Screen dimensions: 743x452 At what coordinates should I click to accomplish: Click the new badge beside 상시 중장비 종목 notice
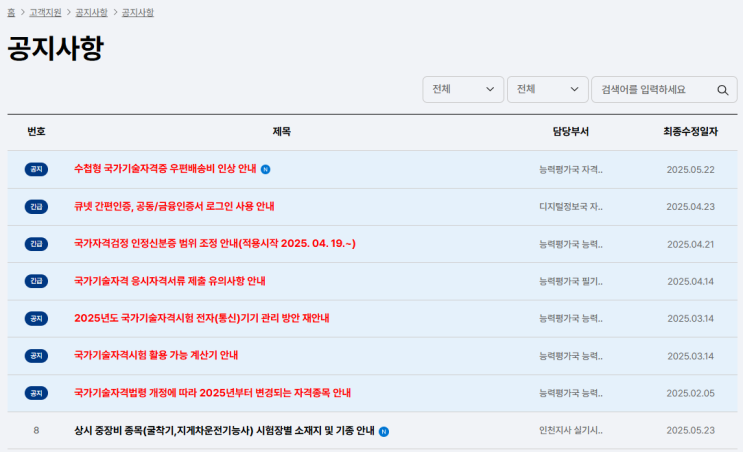click(384, 432)
